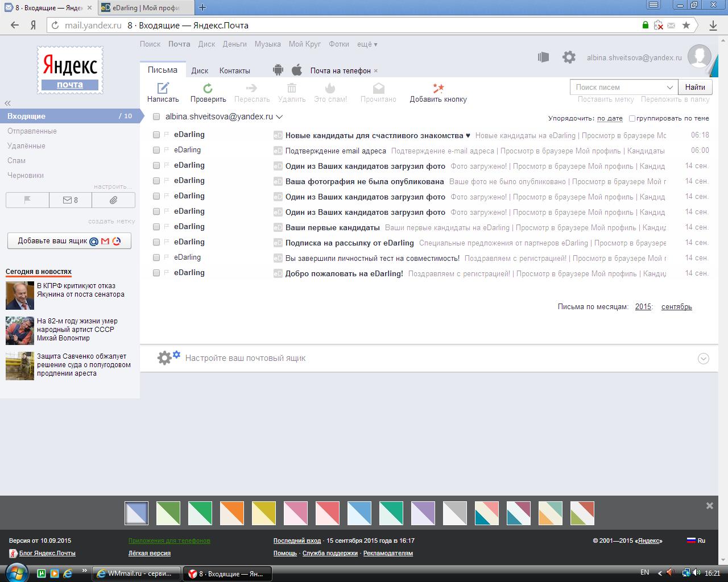The width and height of the screenshot is (728, 582).
Task: Click the Russian flag language icon
Action: (x=691, y=541)
